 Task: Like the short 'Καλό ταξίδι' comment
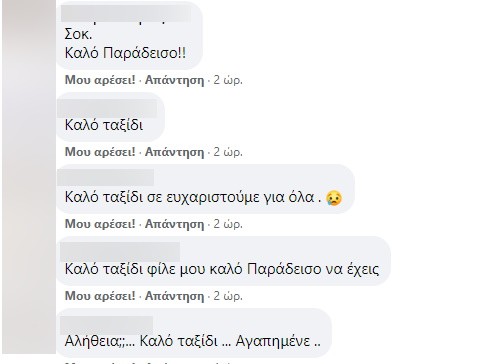coord(100,152)
